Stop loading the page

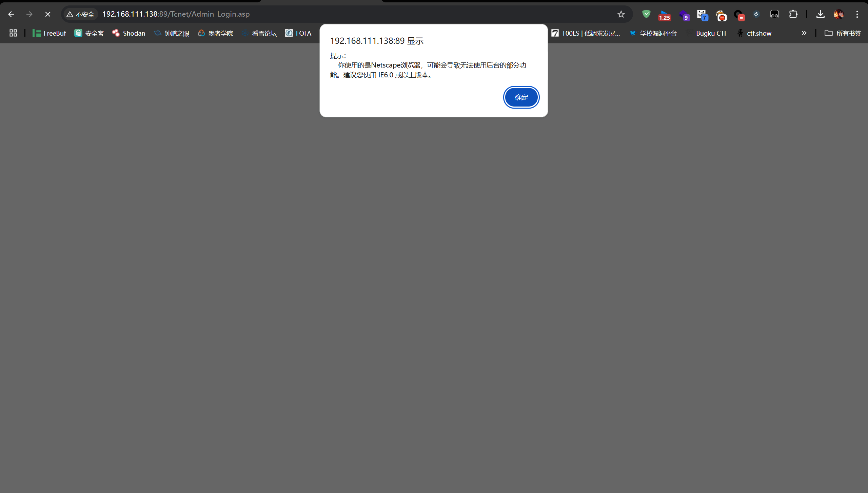48,14
